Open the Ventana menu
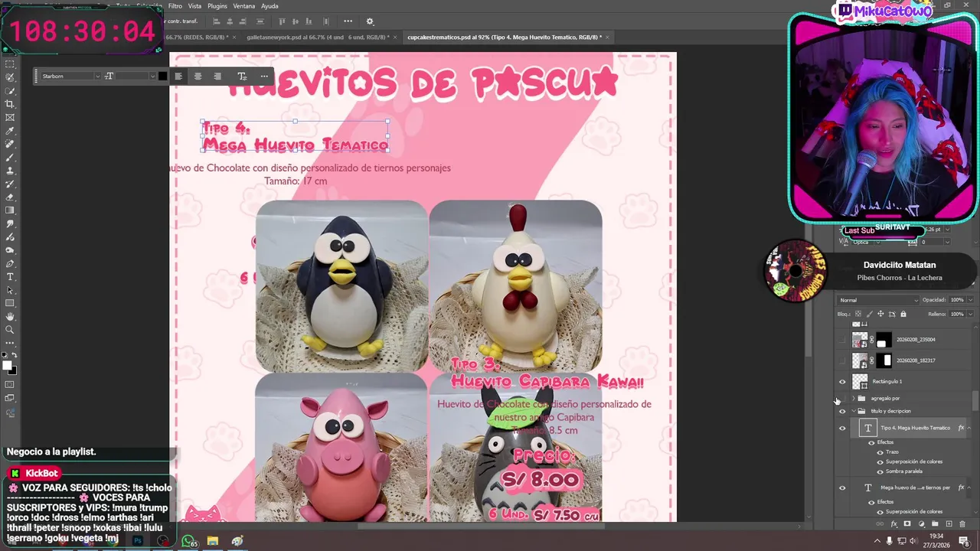 click(244, 6)
